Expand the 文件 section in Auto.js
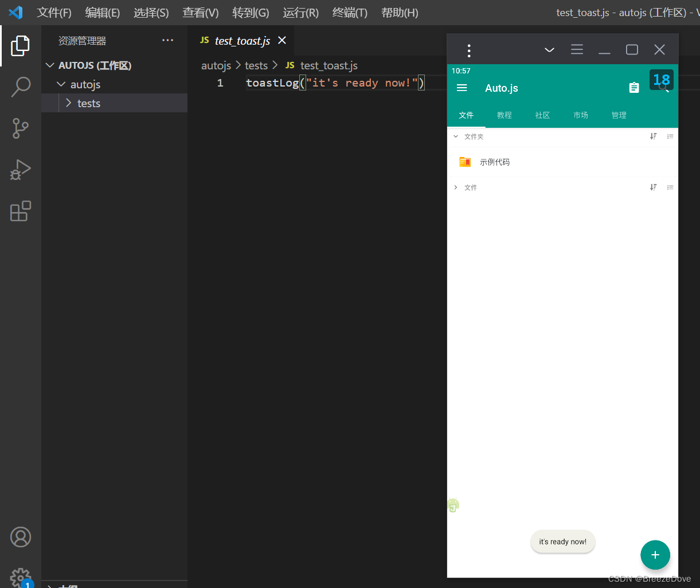 tap(456, 187)
